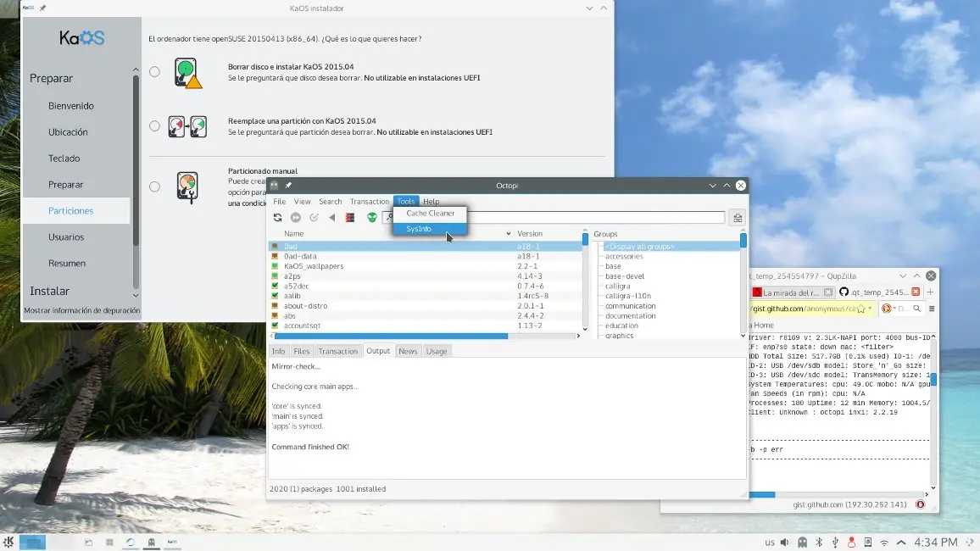Viewport: 980px width, 551px height.
Task: Click 'Mostrar información de depuración' link
Action: (x=82, y=310)
